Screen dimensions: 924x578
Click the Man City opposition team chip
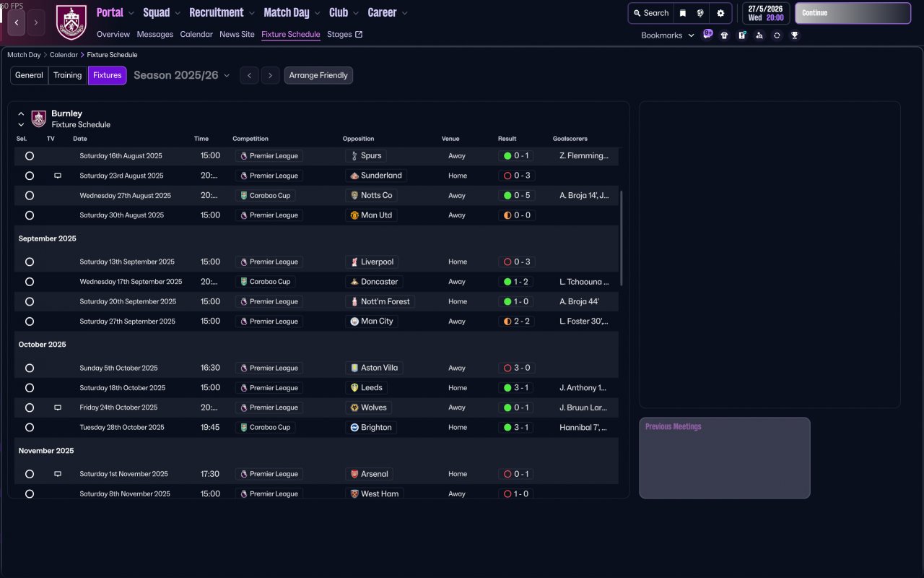(x=371, y=322)
